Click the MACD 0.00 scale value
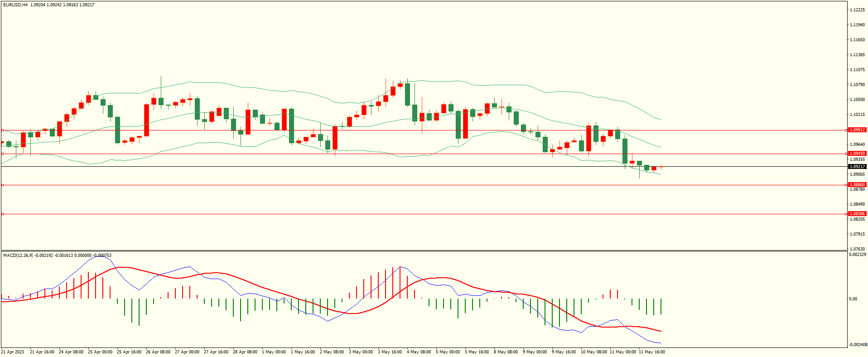Viewport: 868px width, 357px height. pyautogui.click(x=853, y=299)
